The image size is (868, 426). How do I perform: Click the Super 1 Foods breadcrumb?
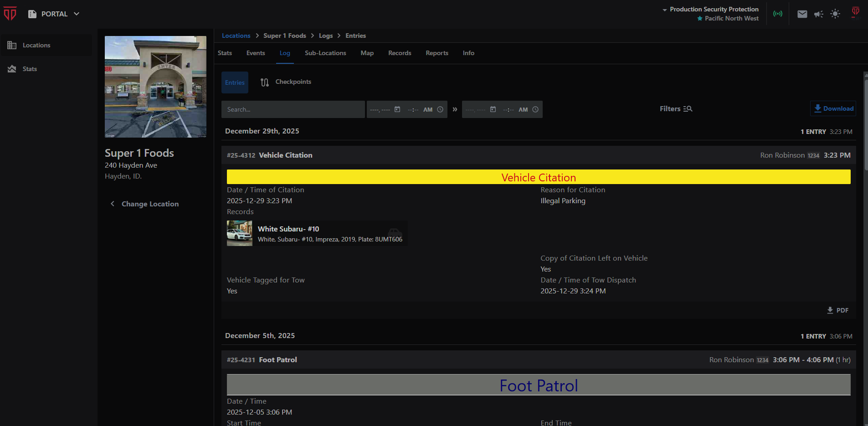[x=285, y=36]
